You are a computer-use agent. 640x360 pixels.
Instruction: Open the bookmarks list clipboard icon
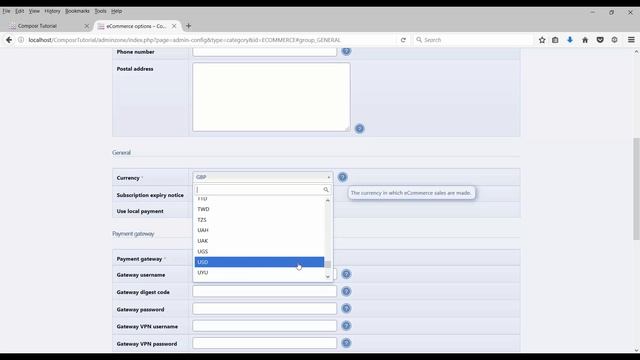555,40
